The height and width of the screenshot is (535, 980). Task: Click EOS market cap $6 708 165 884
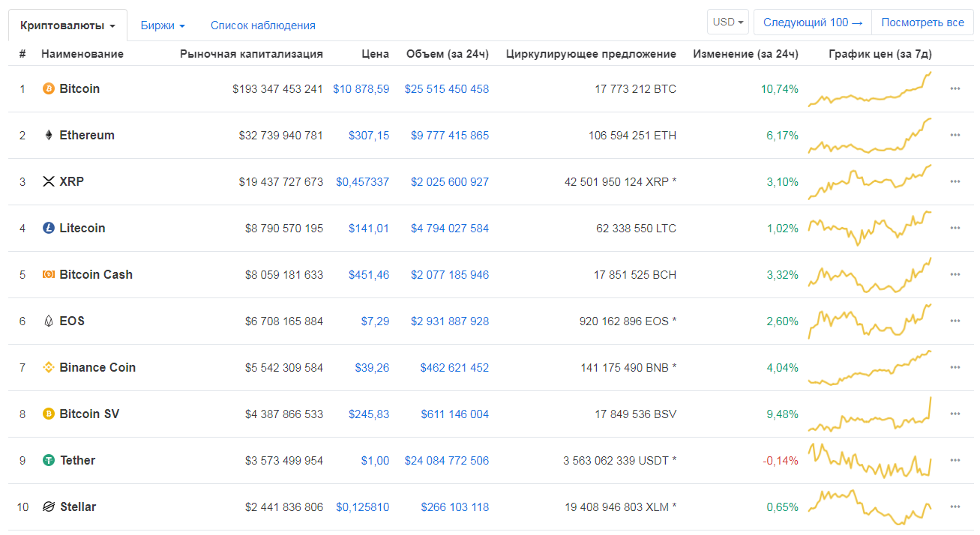coord(284,321)
